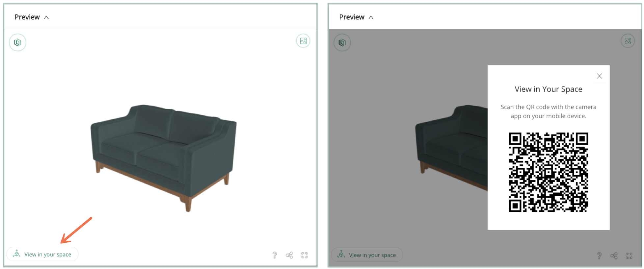Close the View in Your Space dialog
The width and height of the screenshot is (644, 269).
tap(600, 76)
